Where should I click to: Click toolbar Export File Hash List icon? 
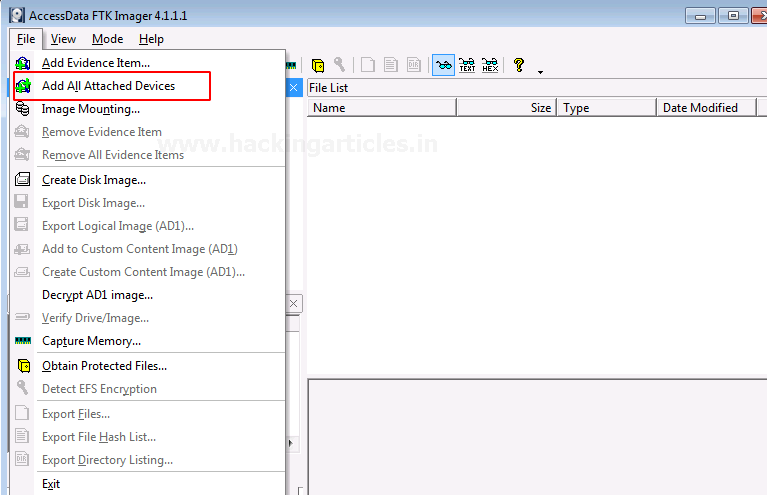point(391,65)
